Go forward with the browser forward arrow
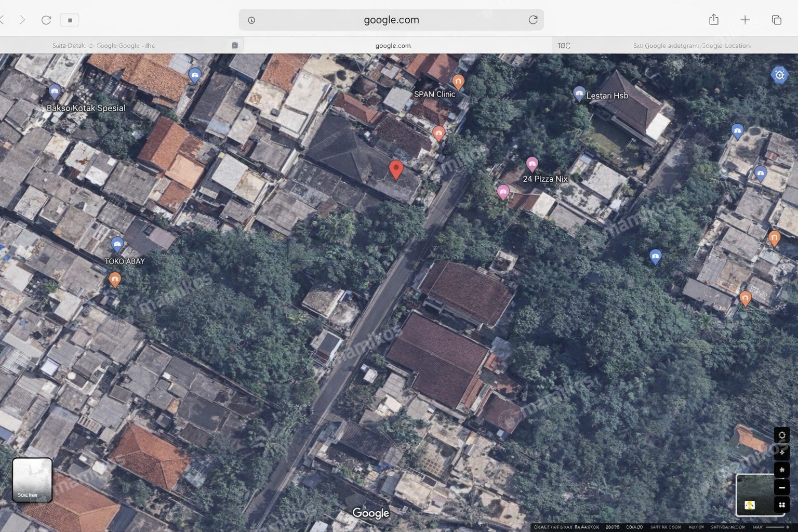Viewport: 798px width, 532px height. click(22, 20)
